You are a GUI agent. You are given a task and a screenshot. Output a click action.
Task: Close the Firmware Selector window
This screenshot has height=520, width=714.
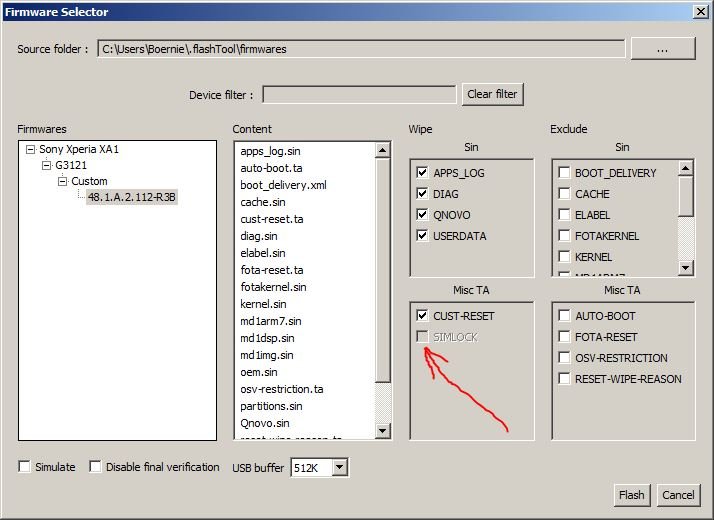[700, 11]
